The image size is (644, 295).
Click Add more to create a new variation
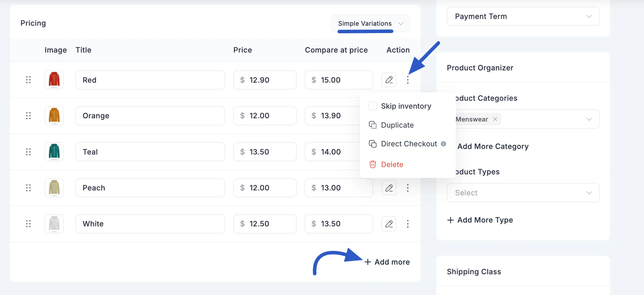(x=387, y=262)
